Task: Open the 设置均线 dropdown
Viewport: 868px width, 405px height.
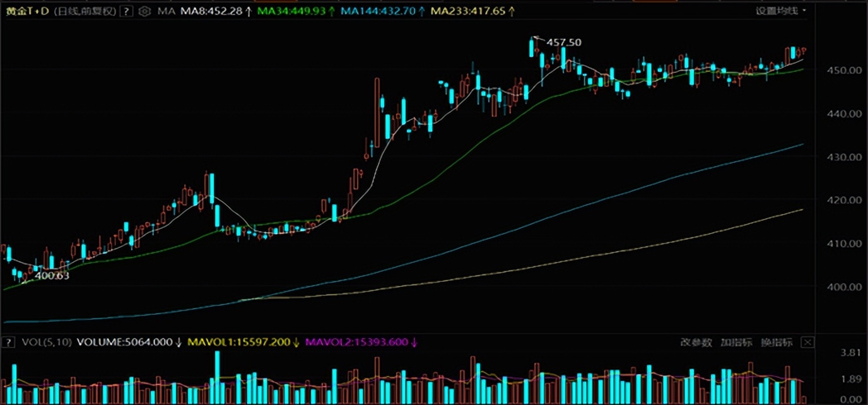Action: click(x=781, y=11)
